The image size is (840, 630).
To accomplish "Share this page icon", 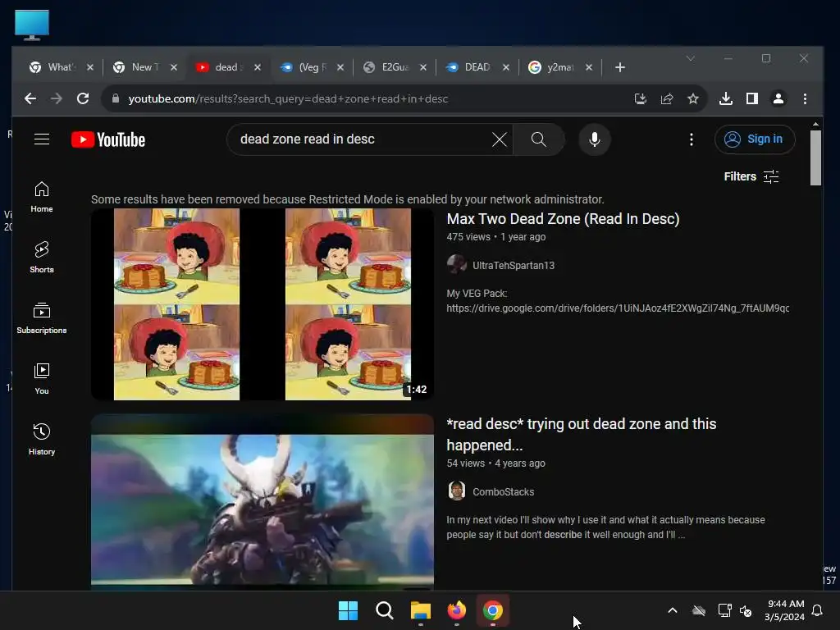I will pos(666,98).
